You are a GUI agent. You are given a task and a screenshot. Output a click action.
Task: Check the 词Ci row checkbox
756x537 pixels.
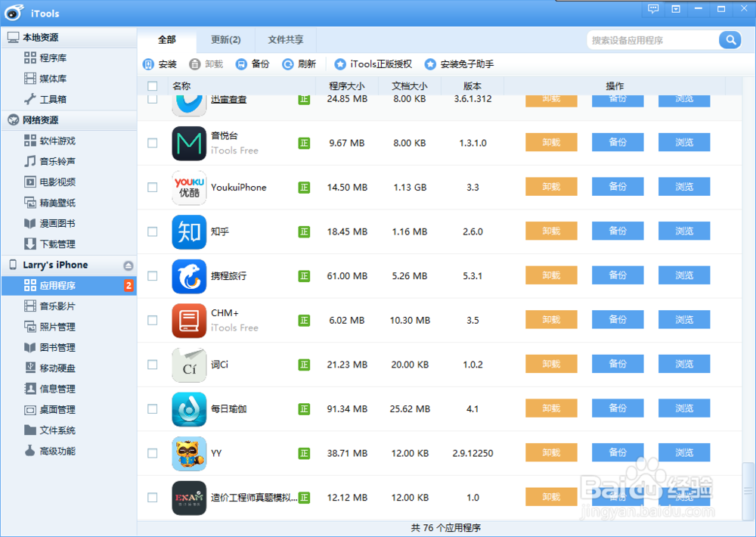(153, 365)
